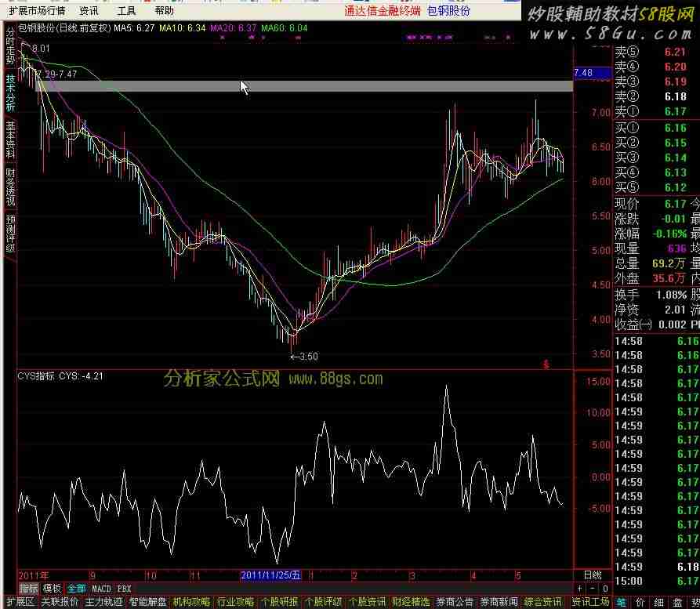Open the 扩展市场行情 menu
The height and width of the screenshot is (609, 700).
click(x=37, y=11)
